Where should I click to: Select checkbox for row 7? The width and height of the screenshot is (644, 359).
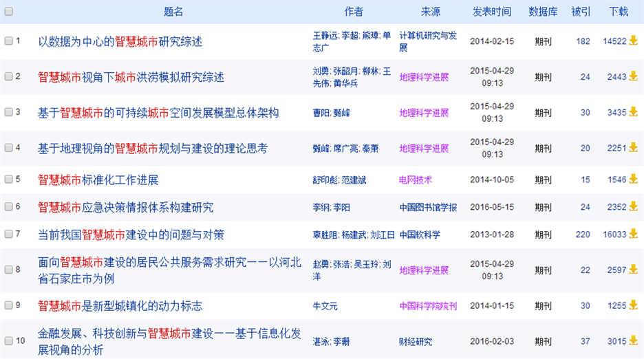[x=8, y=235]
